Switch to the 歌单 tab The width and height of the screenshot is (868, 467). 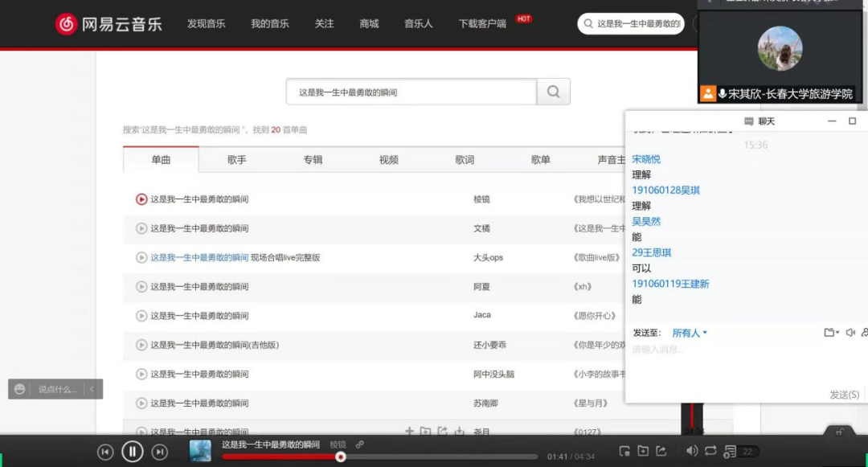pos(540,160)
